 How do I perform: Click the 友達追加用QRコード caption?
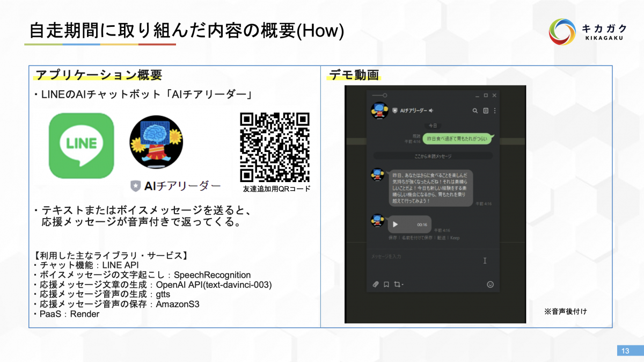click(276, 189)
